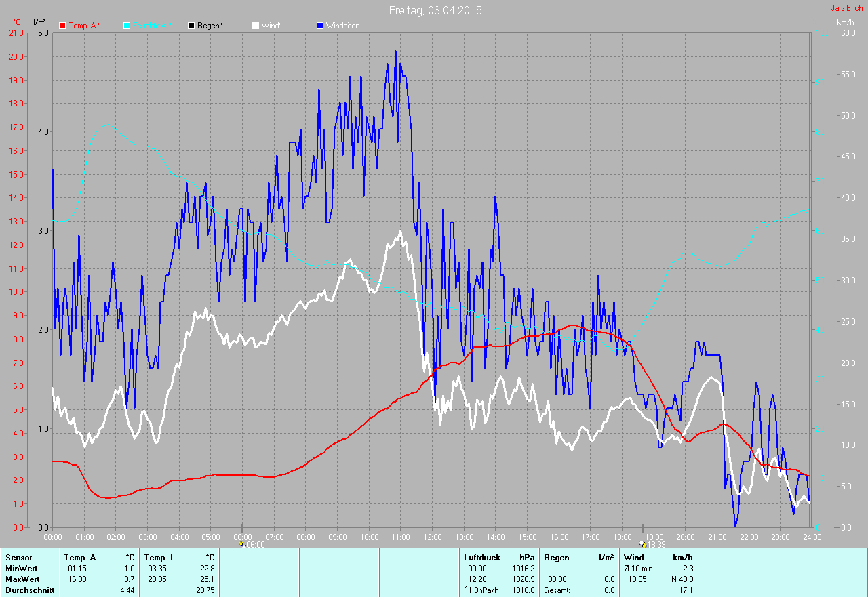Click the Windböen legend label
Screen dimensions: 868x597
tap(342, 26)
